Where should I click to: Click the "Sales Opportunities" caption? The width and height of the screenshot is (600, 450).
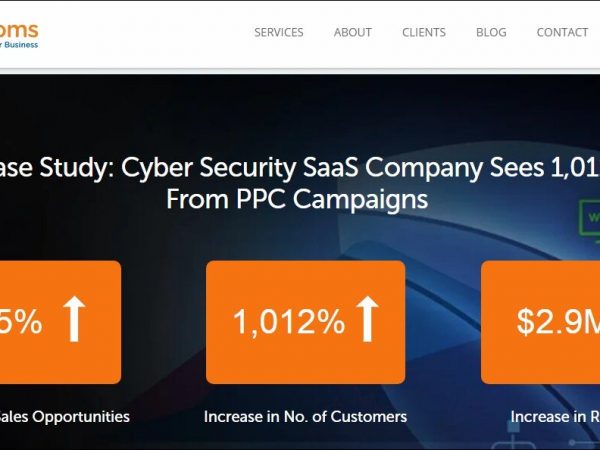coord(65,416)
